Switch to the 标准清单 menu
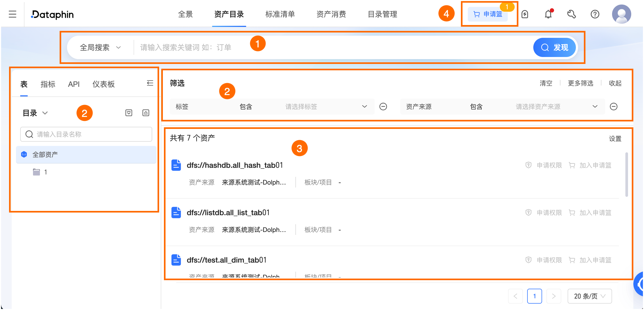Viewport: 644px width, 310px height. tap(280, 14)
